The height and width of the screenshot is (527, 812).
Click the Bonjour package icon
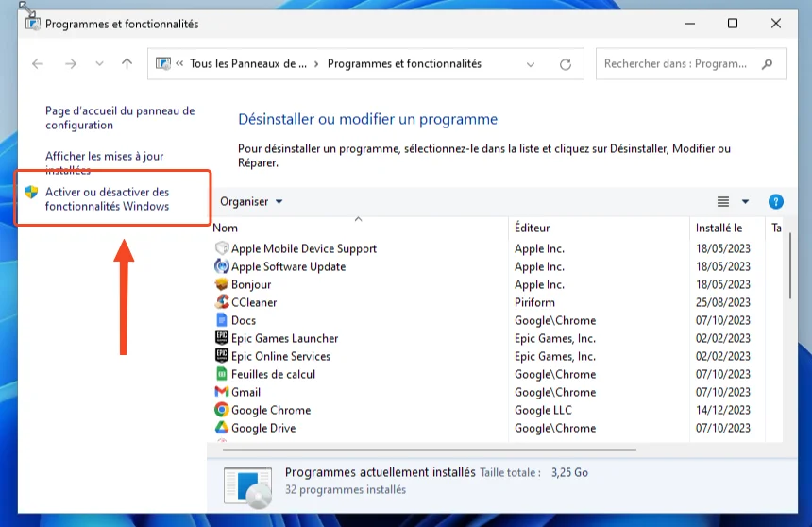click(222, 284)
